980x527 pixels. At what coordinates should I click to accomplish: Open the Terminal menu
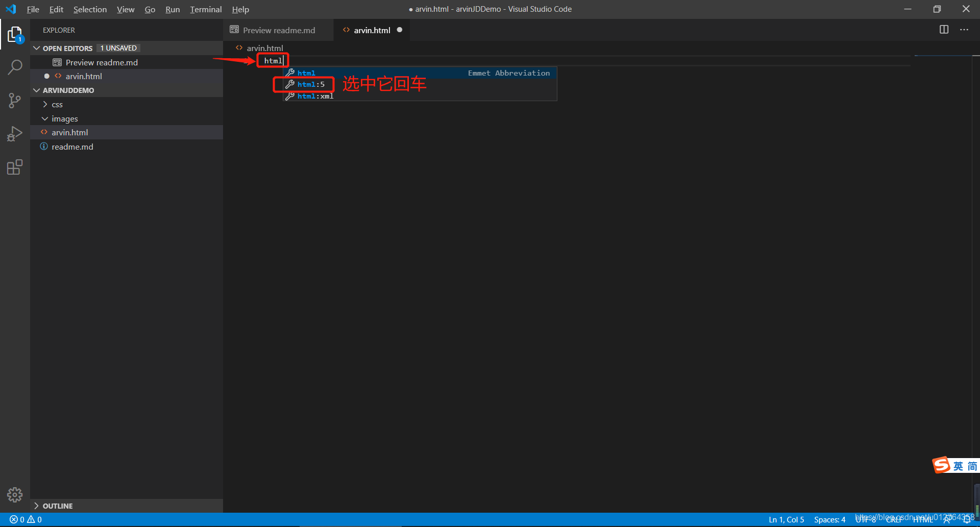point(206,9)
